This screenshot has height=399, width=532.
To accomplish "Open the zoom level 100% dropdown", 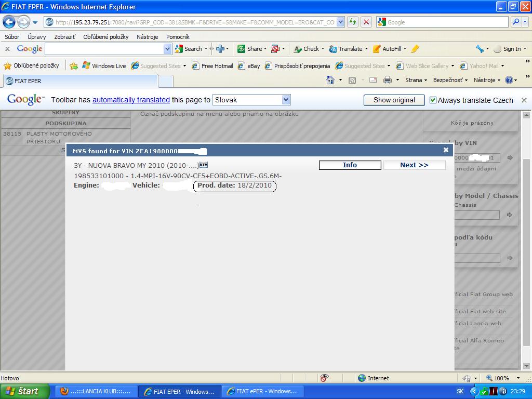I will (517, 378).
